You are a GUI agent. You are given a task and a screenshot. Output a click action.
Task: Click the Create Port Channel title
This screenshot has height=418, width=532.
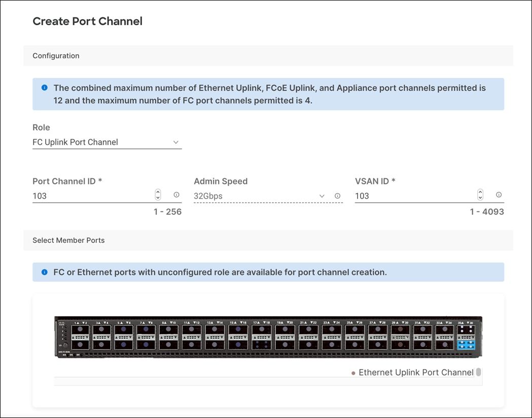[87, 21]
